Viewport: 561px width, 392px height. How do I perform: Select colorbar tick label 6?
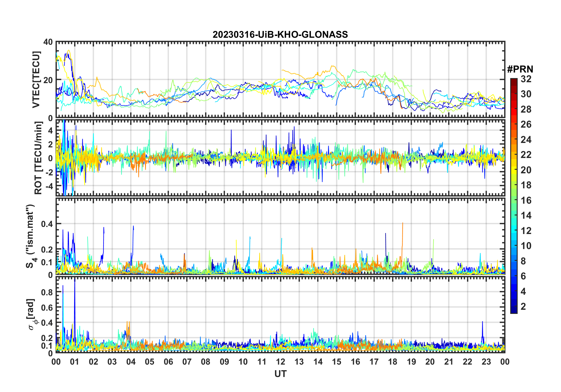pyautogui.click(x=523, y=276)
